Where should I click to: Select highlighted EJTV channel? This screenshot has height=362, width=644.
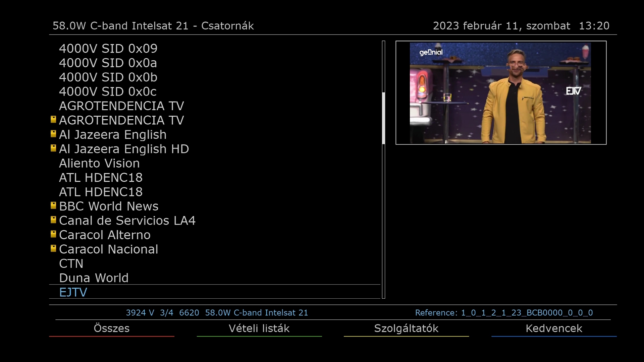pyautogui.click(x=215, y=292)
